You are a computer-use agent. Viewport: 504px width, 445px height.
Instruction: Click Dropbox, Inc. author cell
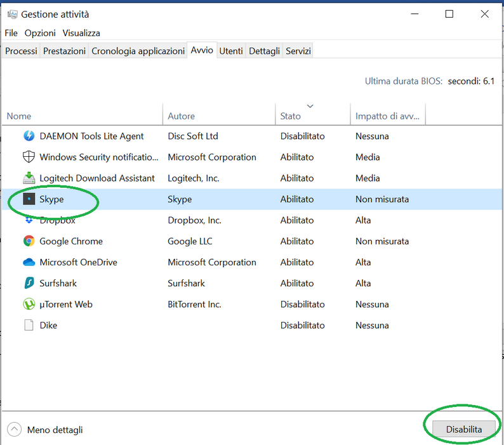pos(194,220)
